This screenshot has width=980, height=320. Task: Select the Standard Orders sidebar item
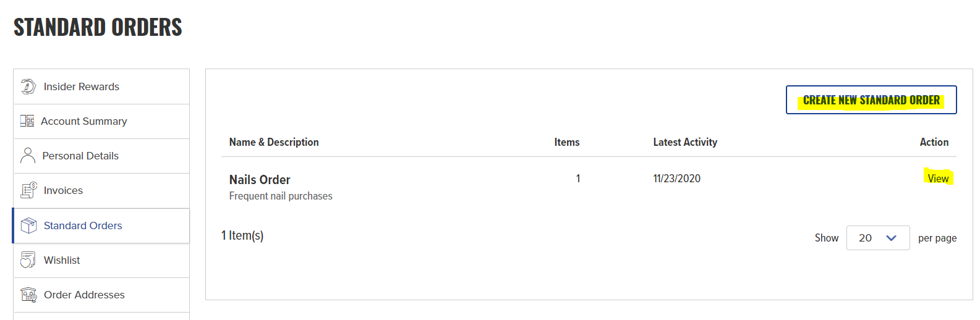(x=101, y=225)
